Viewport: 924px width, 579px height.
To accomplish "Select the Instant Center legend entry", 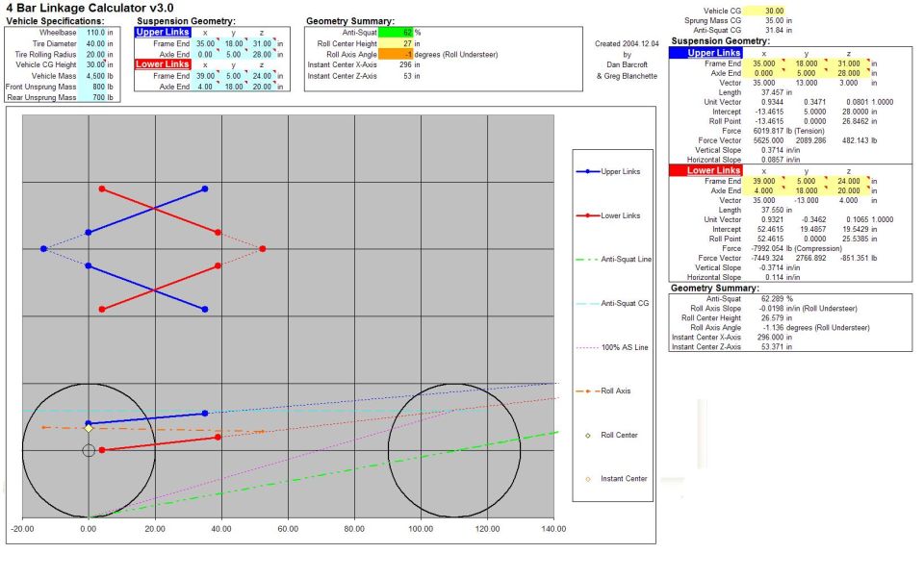I will coord(615,479).
